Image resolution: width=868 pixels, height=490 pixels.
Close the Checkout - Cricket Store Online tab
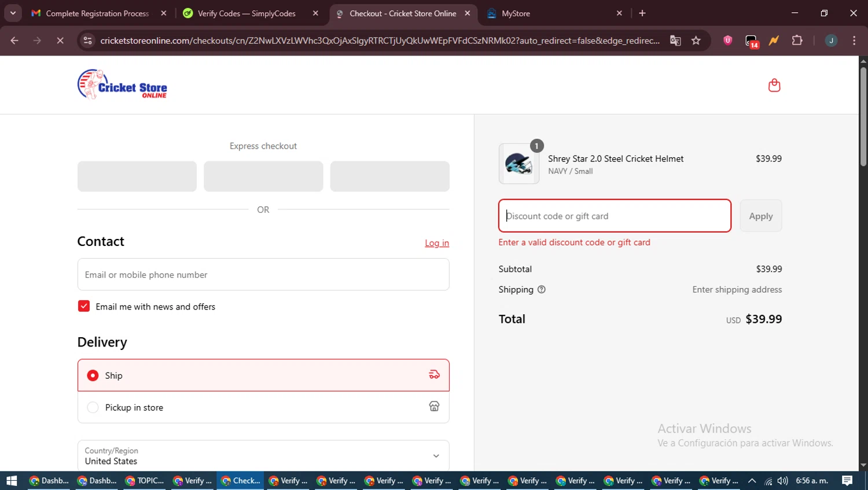[x=468, y=13]
